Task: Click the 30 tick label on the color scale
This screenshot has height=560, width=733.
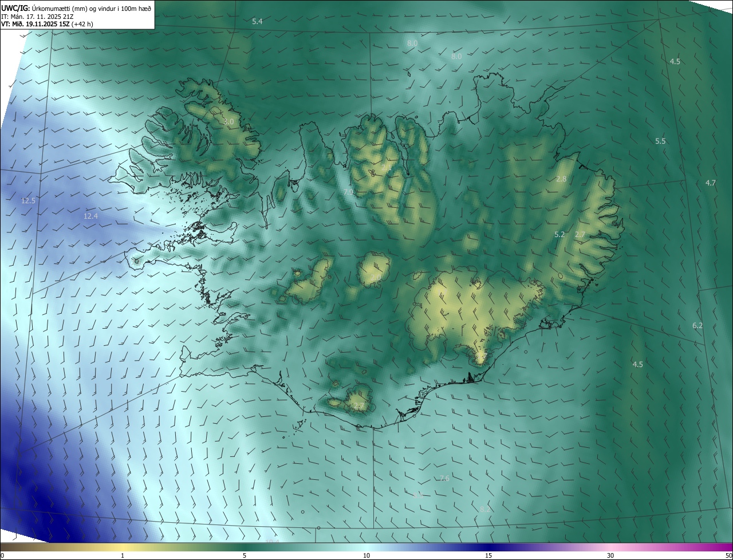Action: pyautogui.click(x=610, y=556)
